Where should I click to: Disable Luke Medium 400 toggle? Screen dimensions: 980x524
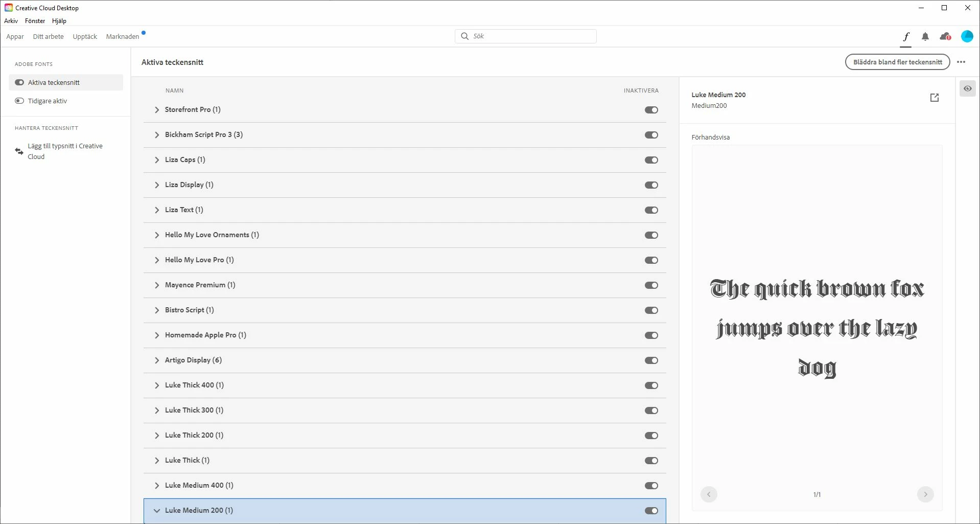(651, 486)
